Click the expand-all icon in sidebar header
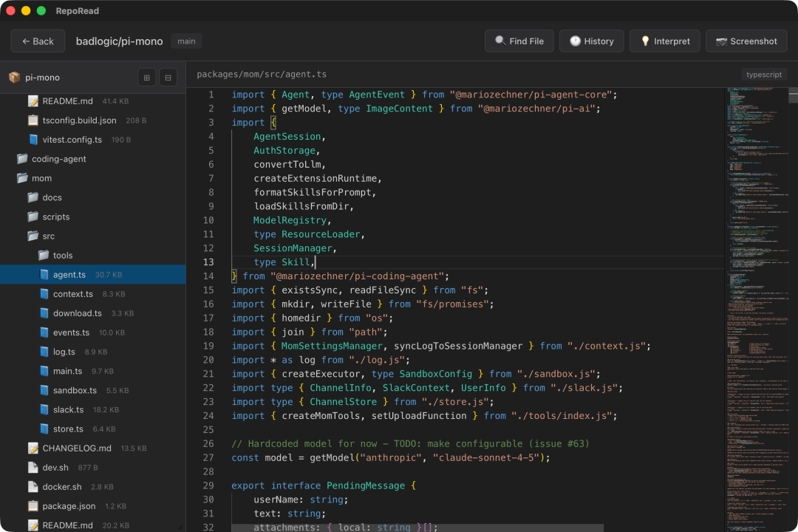 (x=146, y=78)
